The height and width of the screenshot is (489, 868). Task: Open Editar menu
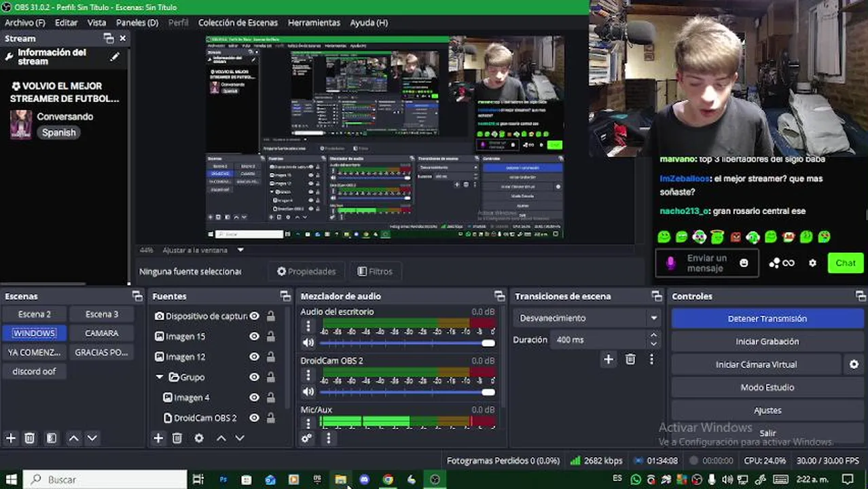(66, 22)
